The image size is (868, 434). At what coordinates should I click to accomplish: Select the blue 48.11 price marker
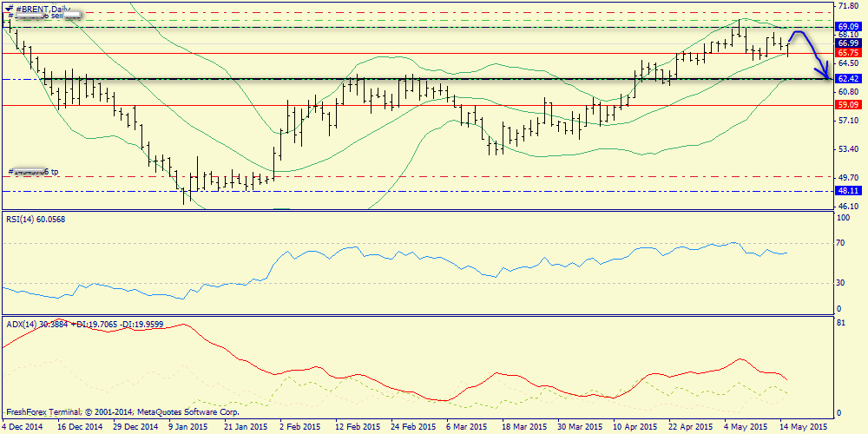click(846, 190)
